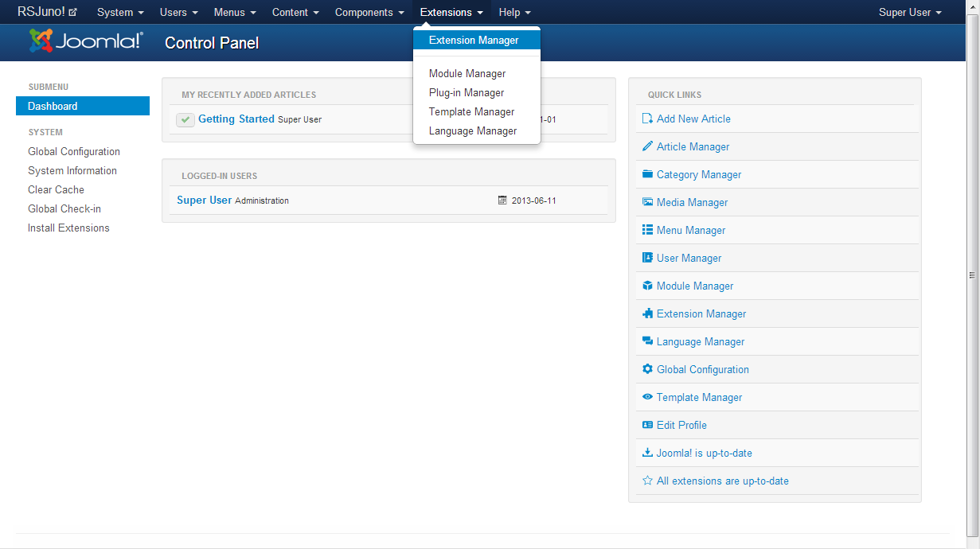Click the Joomla! is up-to-date link text
Screen dimensions: 980x549
click(x=705, y=453)
